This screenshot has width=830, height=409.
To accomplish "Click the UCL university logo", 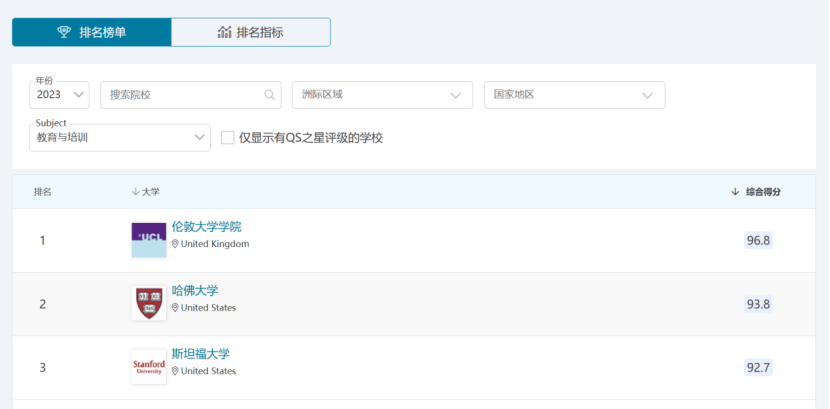I will click(x=149, y=240).
